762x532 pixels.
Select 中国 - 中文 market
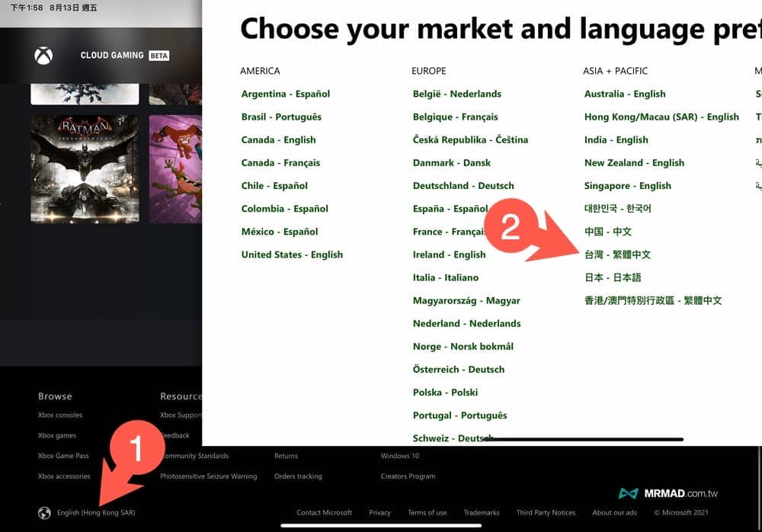click(x=608, y=232)
